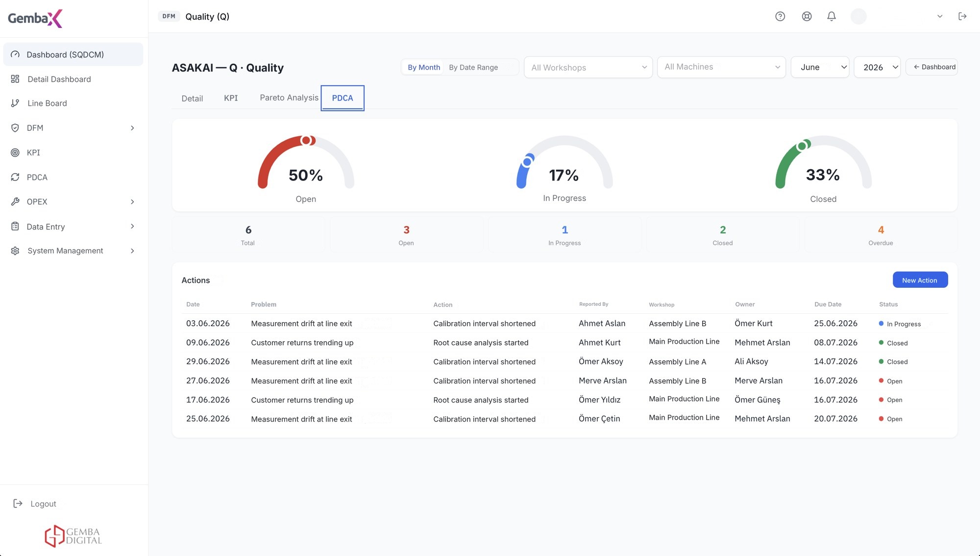Image resolution: width=980 pixels, height=556 pixels.
Task: Click the PDCA refresh-cycle icon
Action: tap(15, 177)
